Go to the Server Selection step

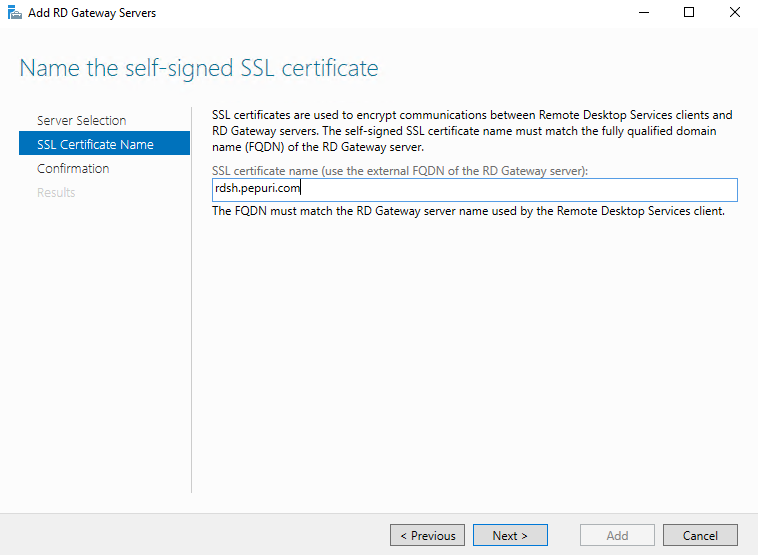[x=81, y=120]
